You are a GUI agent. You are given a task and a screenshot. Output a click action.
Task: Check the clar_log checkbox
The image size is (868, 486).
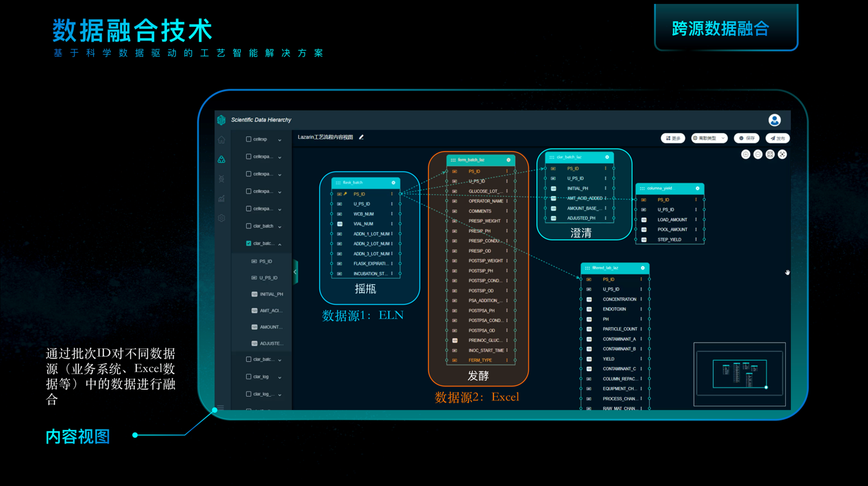point(249,377)
